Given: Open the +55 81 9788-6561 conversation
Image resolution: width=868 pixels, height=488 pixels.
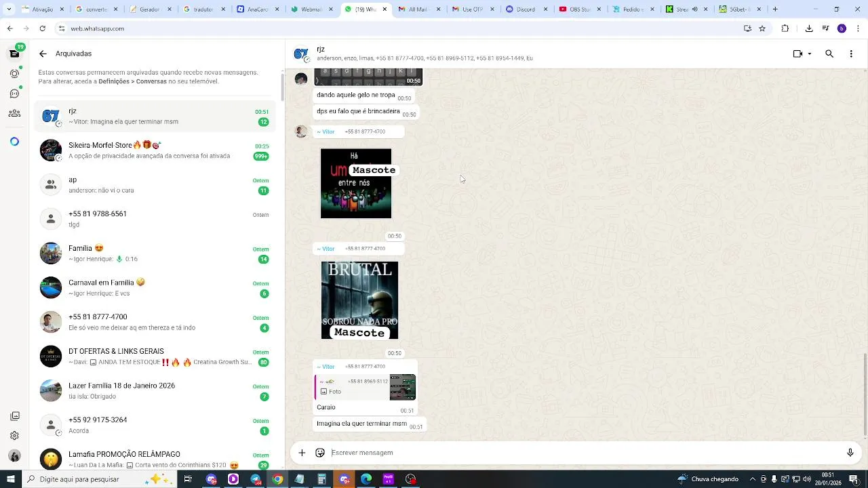Looking at the screenshot, I should [x=156, y=219].
